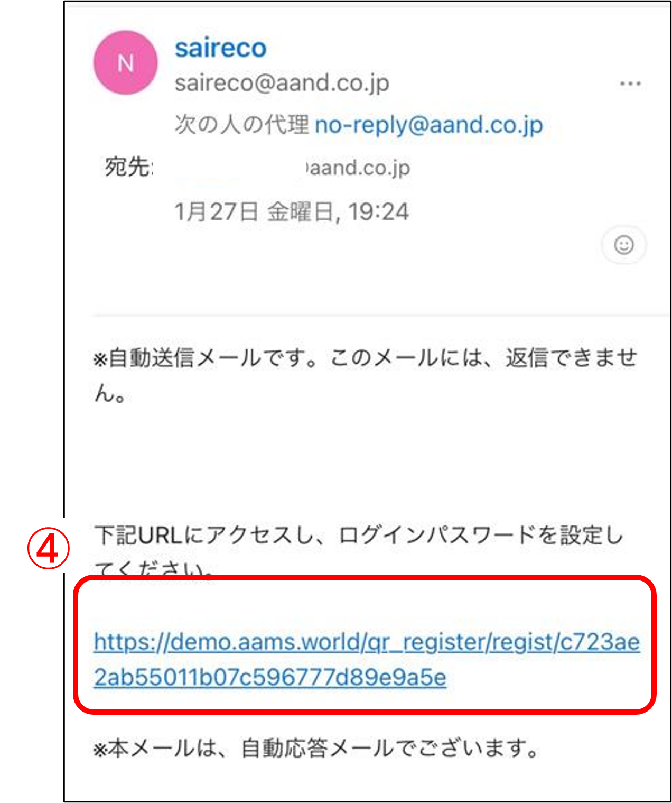Select the saireco@aand.co.jp sender address
The height and width of the screenshot is (803, 672).
point(282,84)
